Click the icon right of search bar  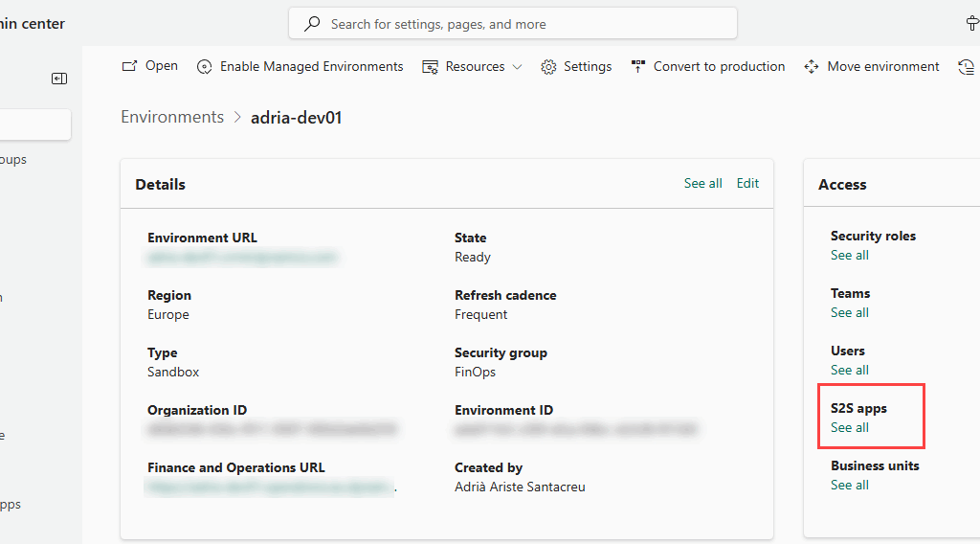[972, 24]
